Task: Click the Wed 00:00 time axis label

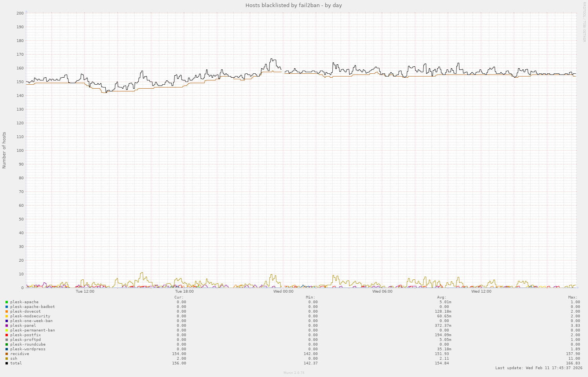Action: (x=283, y=291)
